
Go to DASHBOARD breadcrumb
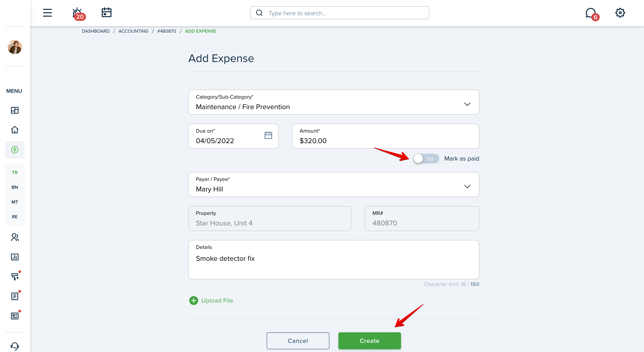pyautogui.click(x=95, y=31)
